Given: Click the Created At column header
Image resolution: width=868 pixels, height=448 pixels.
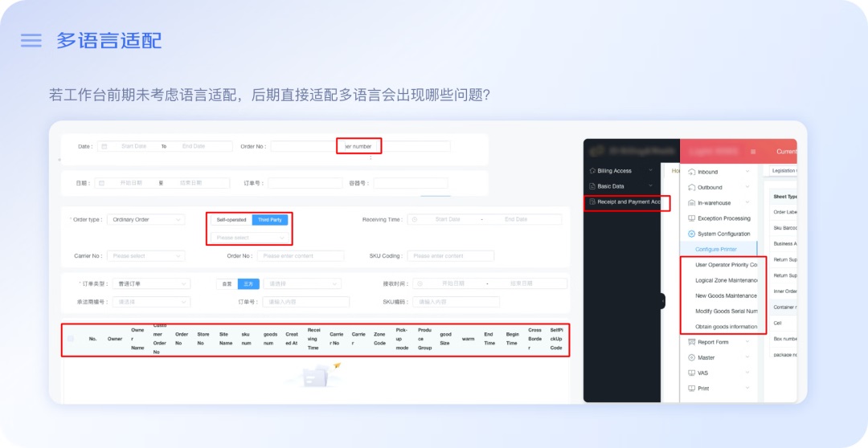Looking at the screenshot, I should point(292,339).
